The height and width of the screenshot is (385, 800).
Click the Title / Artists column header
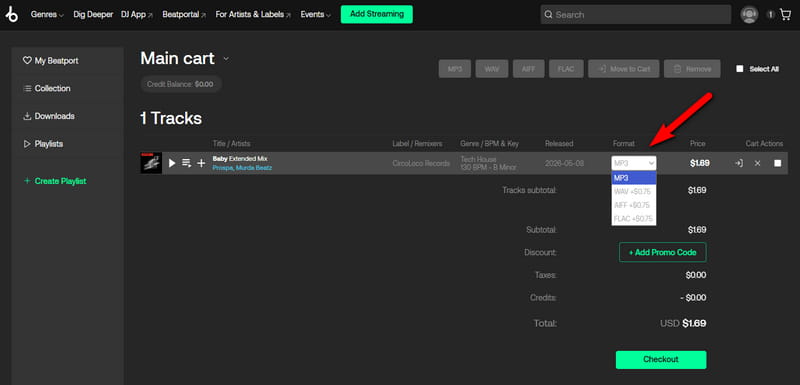click(232, 144)
